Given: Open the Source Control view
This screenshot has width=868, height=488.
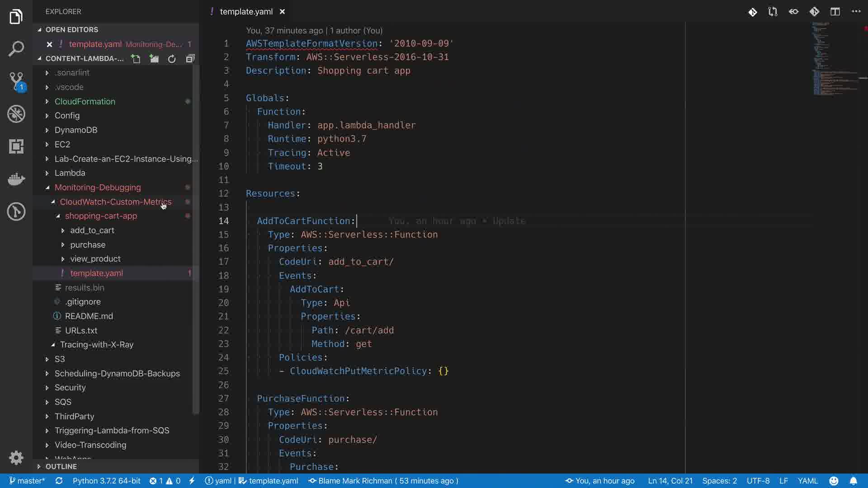Looking at the screenshot, I should 16,81.
